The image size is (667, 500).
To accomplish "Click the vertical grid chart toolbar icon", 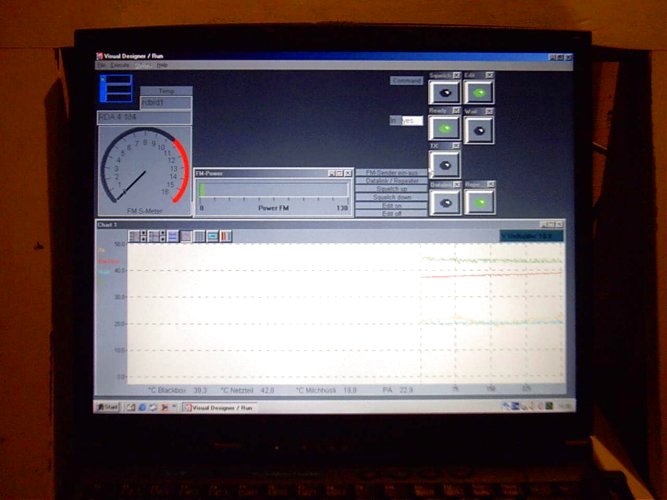I will coord(199,236).
